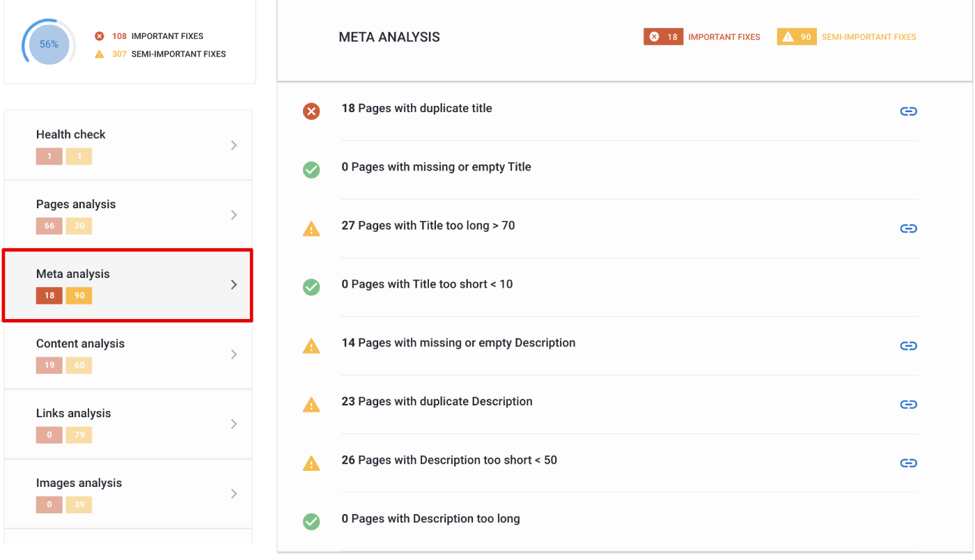The width and height of the screenshot is (975, 560).
Task: Open link icon for missing Description row
Action: coord(908,346)
